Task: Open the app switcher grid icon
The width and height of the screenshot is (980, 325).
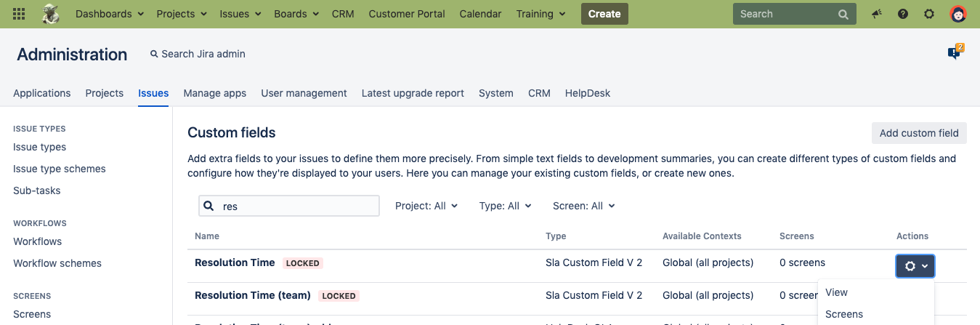Action: [x=20, y=14]
